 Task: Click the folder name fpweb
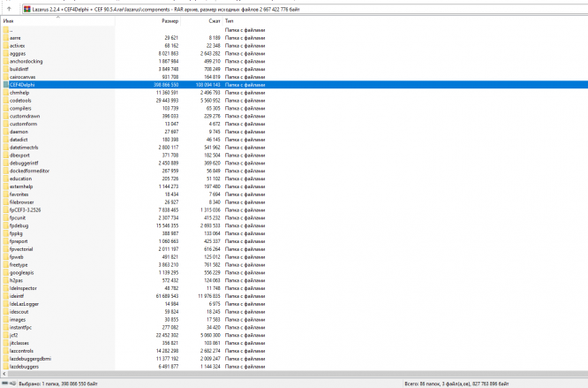pyautogui.click(x=16, y=257)
